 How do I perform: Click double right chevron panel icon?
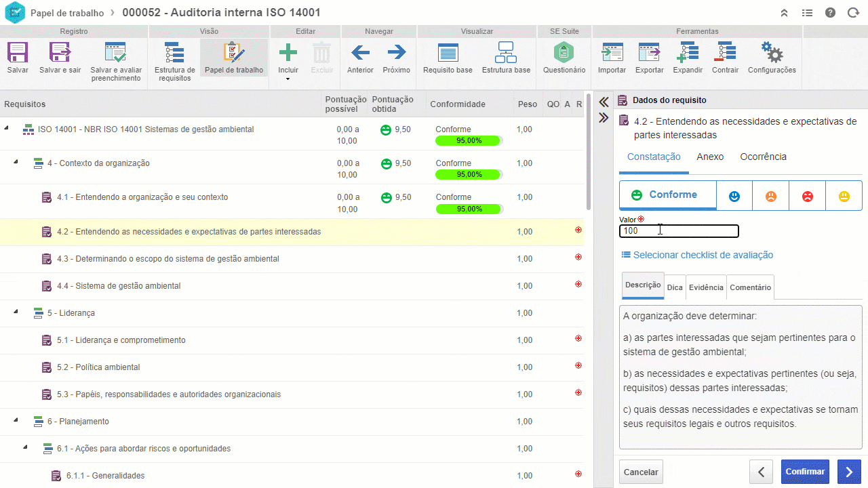click(x=604, y=117)
